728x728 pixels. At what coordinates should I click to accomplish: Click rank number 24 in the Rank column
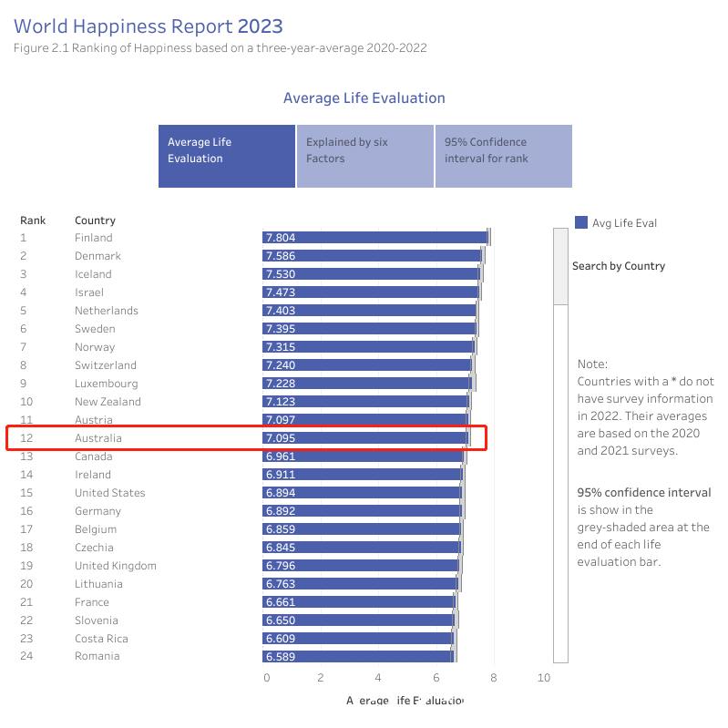pos(26,656)
